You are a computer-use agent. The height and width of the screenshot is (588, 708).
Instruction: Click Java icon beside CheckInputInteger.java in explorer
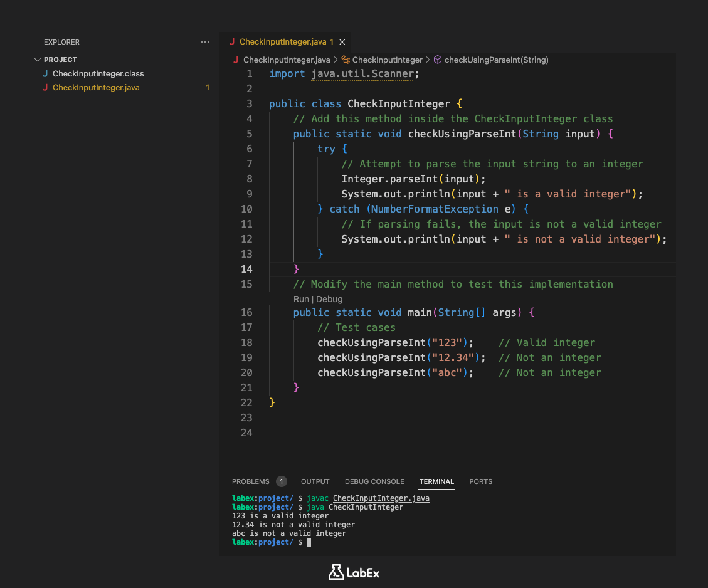tap(45, 88)
